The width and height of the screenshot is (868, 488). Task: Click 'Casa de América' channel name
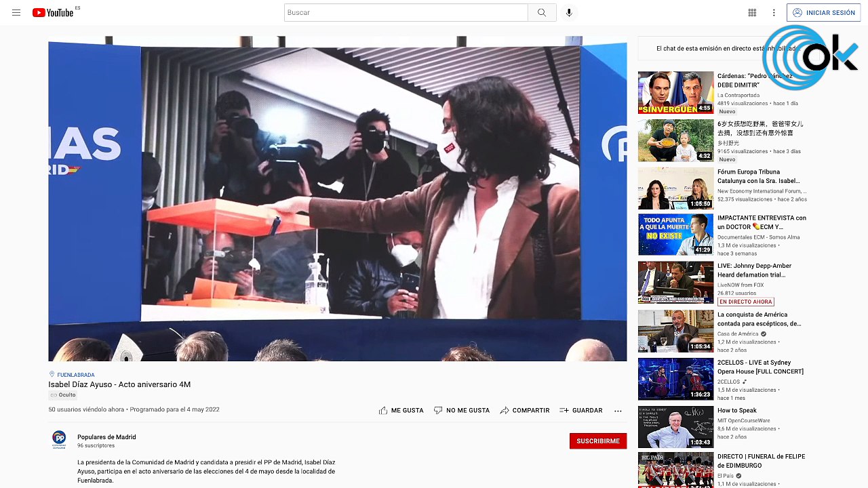pyautogui.click(x=738, y=334)
